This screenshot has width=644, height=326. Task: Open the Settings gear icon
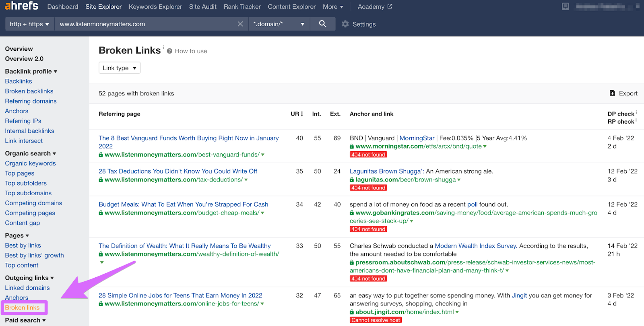pyautogui.click(x=345, y=24)
